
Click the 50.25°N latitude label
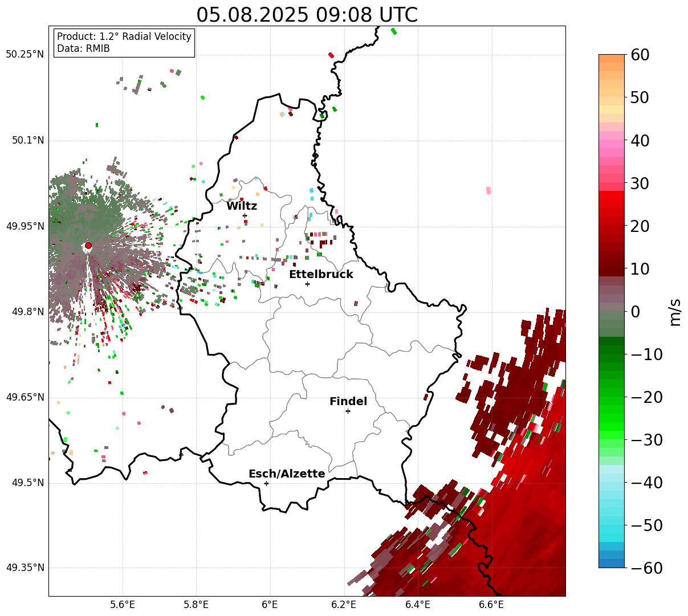click(25, 55)
